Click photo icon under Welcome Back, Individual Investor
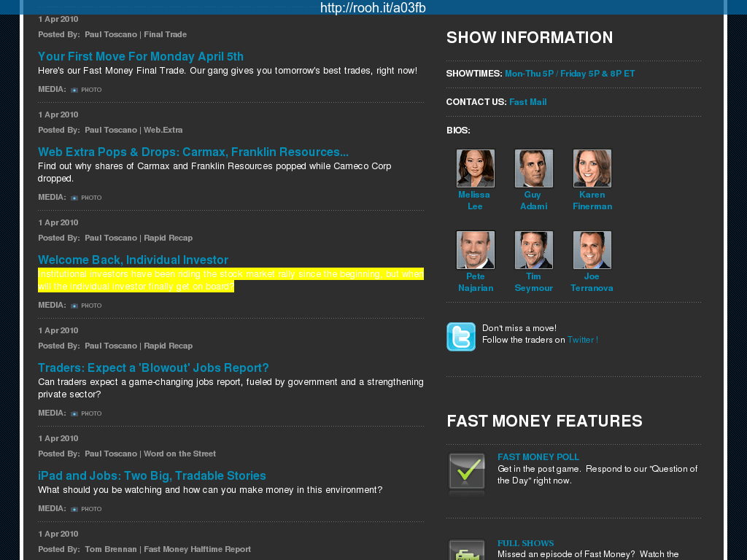 pos(74,306)
